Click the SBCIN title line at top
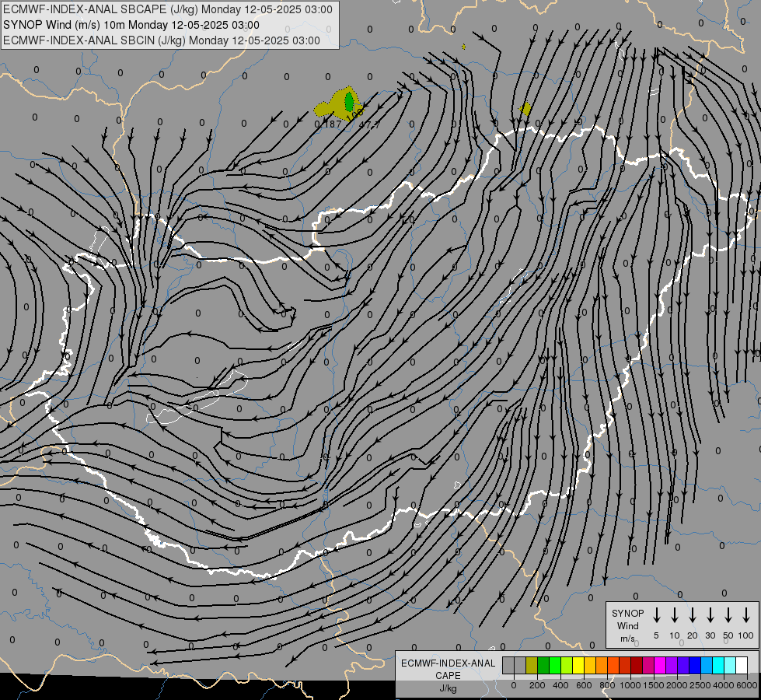The image size is (761, 700). [162, 40]
